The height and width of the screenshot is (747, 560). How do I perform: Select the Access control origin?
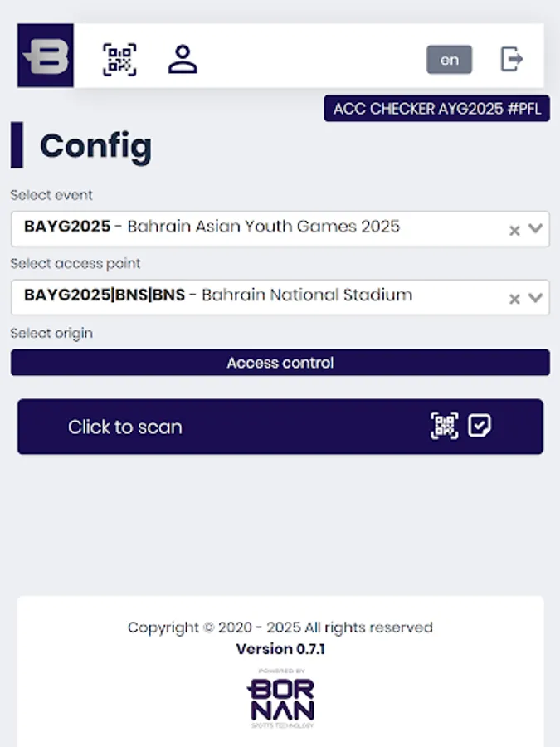tap(280, 363)
